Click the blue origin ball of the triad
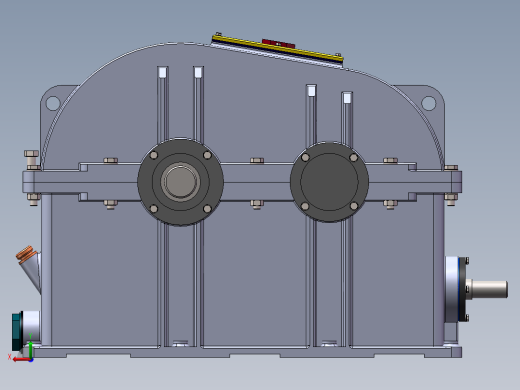This screenshot has width=520, height=390. coord(31,360)
